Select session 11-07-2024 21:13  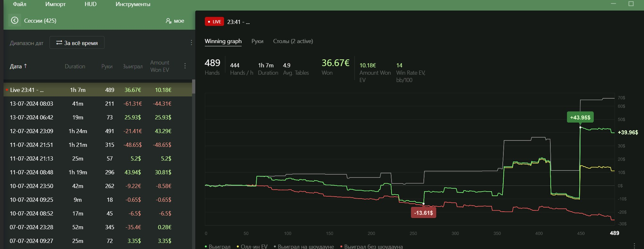point(98,158)
